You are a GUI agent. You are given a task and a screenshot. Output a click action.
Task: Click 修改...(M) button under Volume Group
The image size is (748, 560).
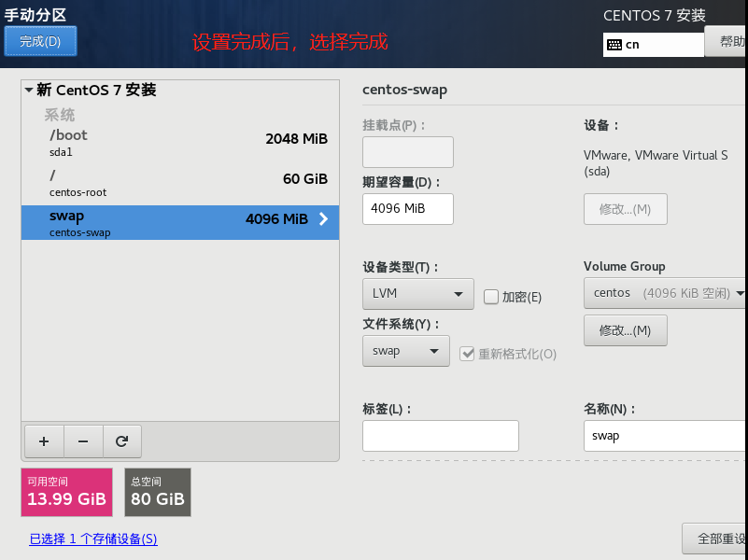click(626, 330)
